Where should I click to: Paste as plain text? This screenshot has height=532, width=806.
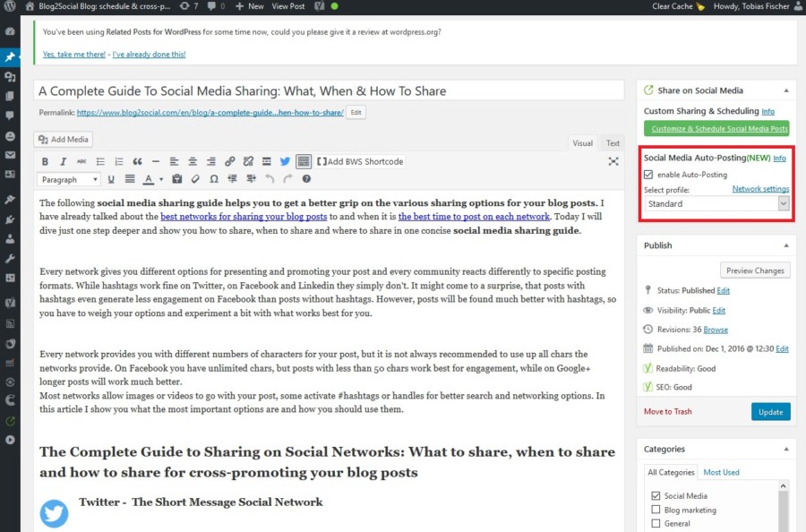click(176, 179)
